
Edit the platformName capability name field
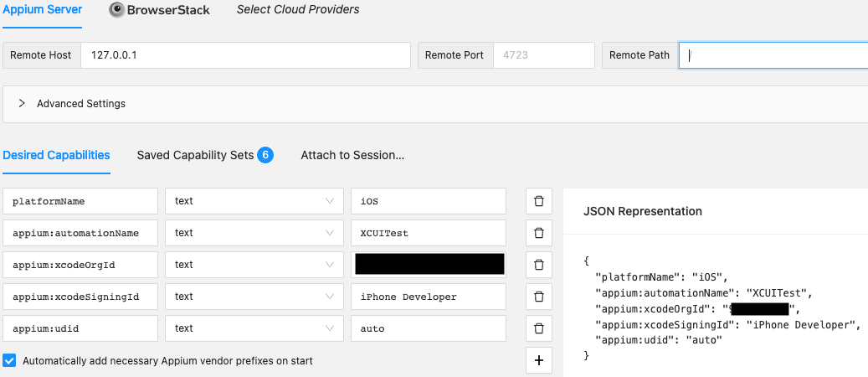pos(80,201)
